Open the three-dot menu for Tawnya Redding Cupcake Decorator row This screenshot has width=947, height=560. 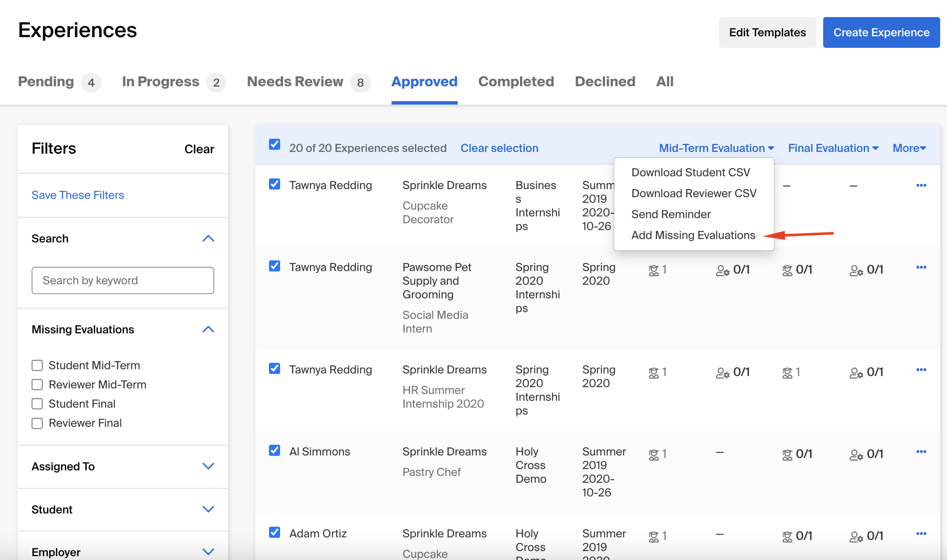point(921,185)
